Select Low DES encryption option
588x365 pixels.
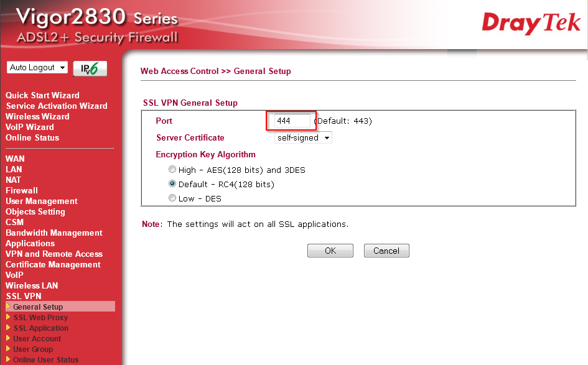click(172, 198)
